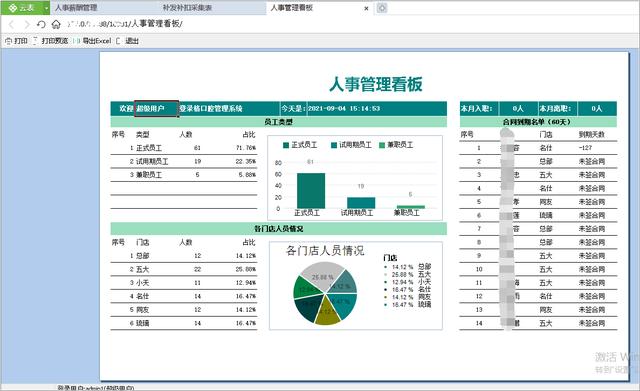Go forward with the forward arrow
640x391 pixels.
(x=27, y=24)
